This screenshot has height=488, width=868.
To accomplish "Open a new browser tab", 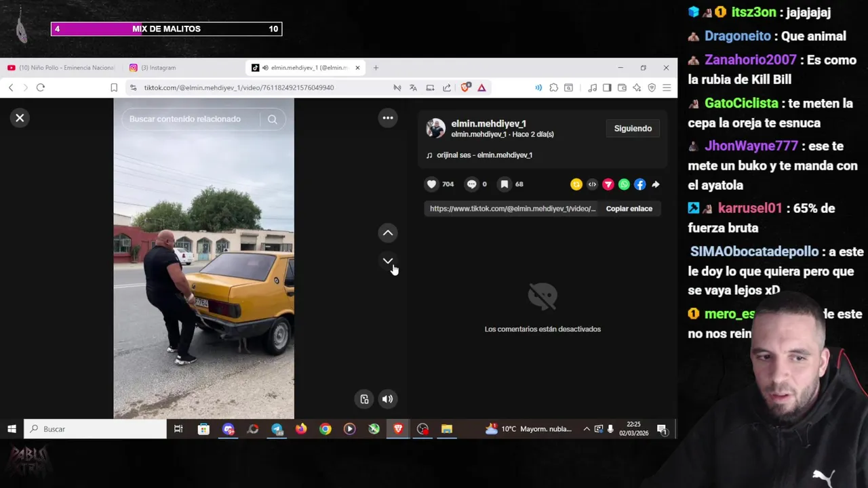I will point(376,68).
